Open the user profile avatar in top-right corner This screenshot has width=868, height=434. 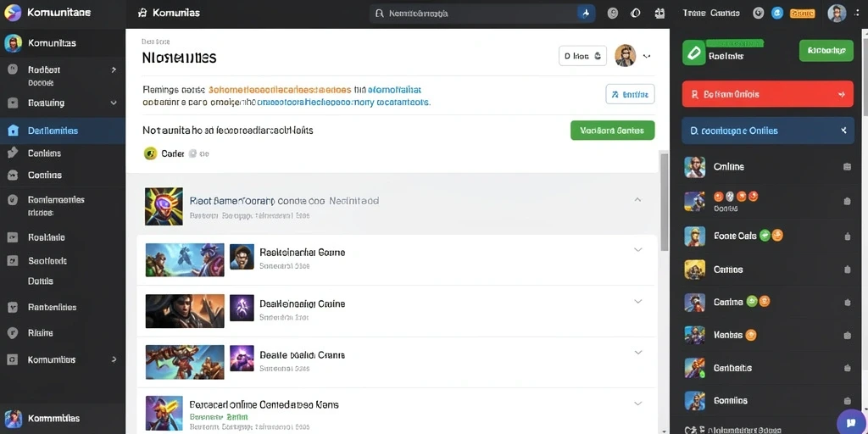[837, 14]
